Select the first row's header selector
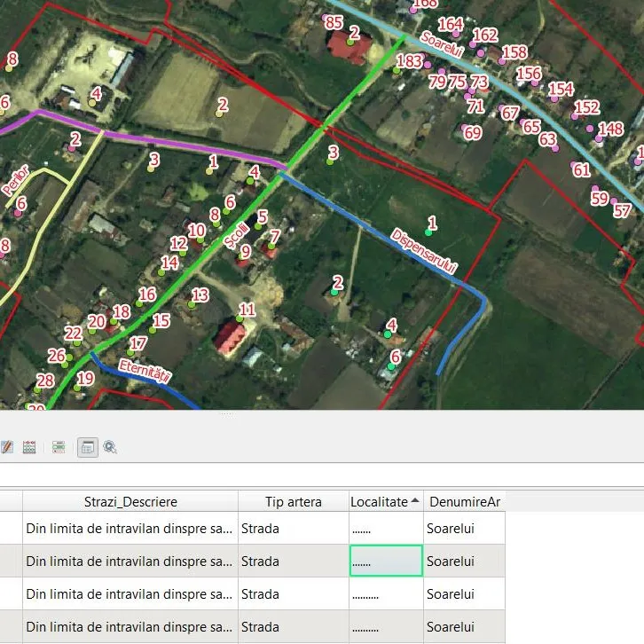The height and width of the screenshot is (644, 644). [11, 529]
